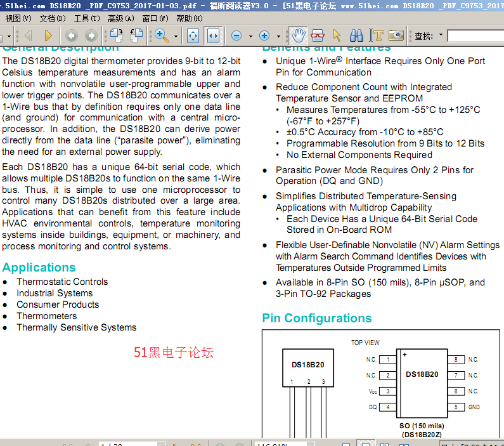This screenshot has width=504, height=446.
Task: Click the Industrial Systems list item
Action: (x=55, y=293)
